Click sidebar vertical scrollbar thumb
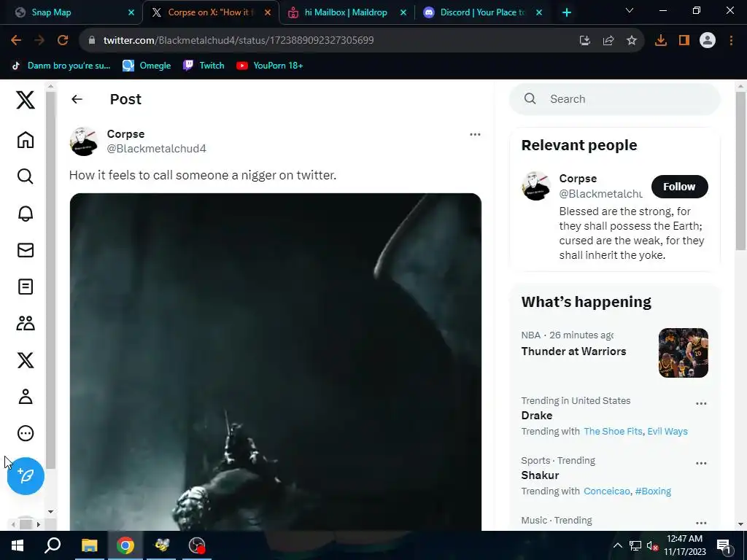747x560 pixels. point(50,280)
